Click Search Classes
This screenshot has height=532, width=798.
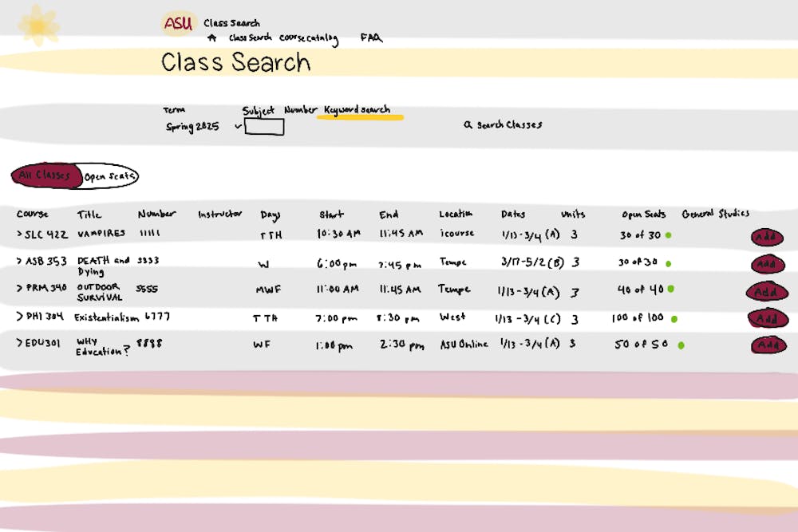tap(504, 124)
